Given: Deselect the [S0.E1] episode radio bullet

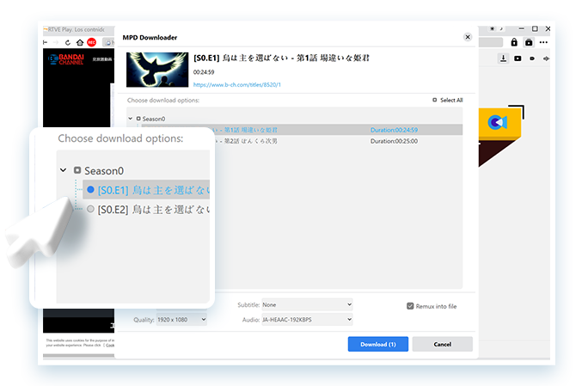Looking at the screenshot, I should [x=90, y=190].
